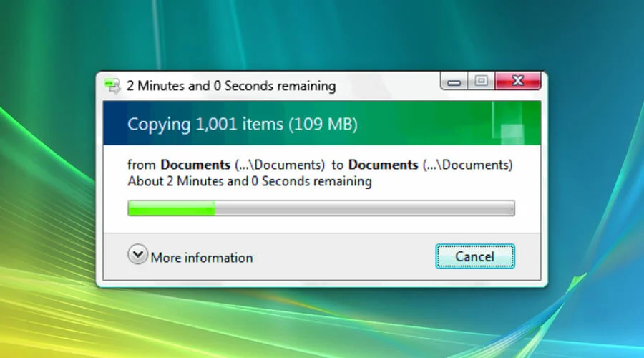The width and height of the screenshot is (644, 358).
Task: Cancel the copy operation
Action: click(475, 256)
